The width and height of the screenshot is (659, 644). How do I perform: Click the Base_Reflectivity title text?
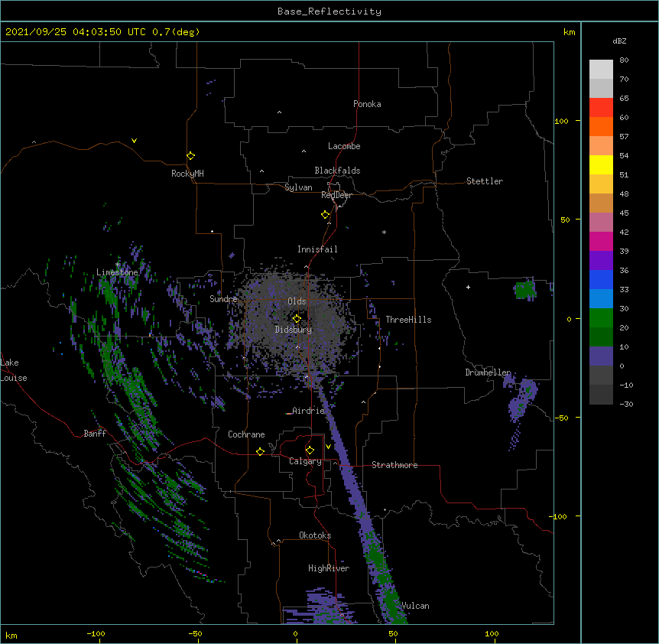tap(329, 11)
